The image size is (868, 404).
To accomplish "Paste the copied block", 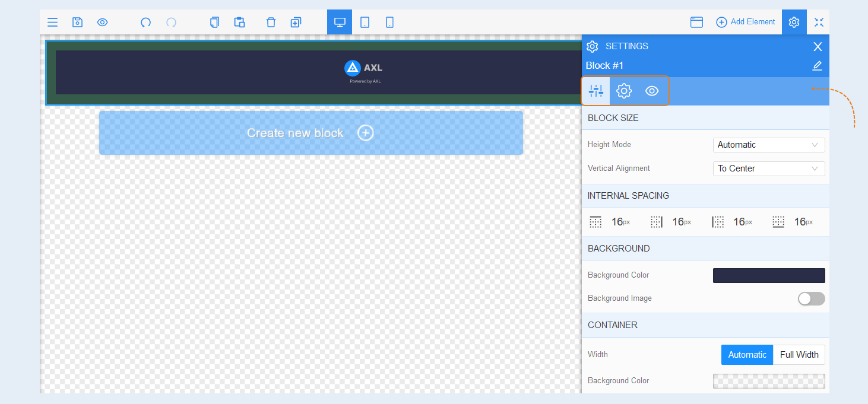I will click(x=239, y=23).
